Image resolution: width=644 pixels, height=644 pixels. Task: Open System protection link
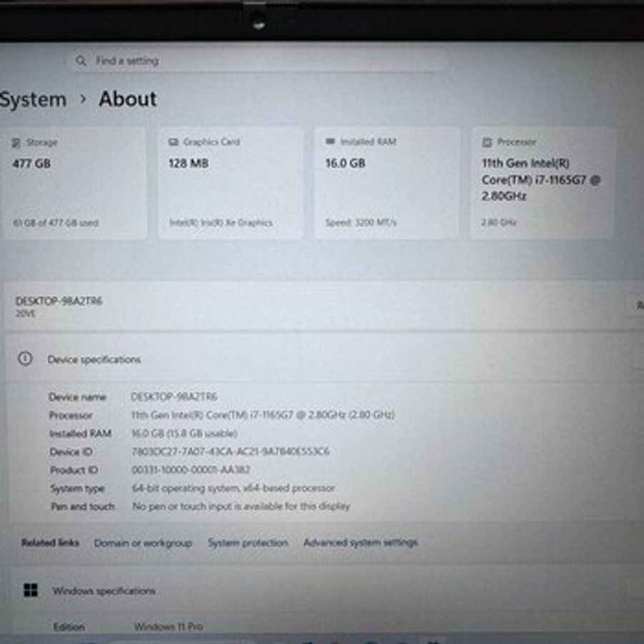click(248, 542)
